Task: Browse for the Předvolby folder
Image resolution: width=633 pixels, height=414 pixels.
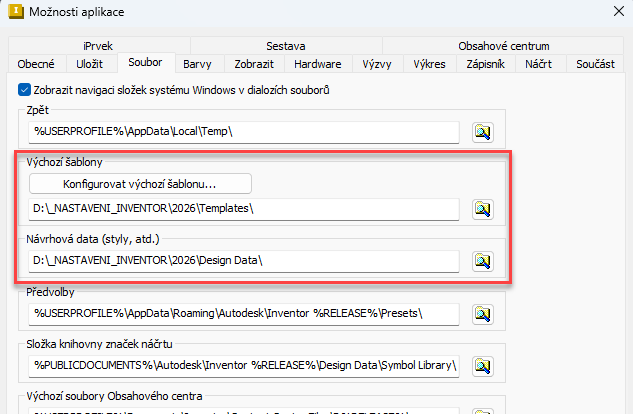Action: (x=484, y=313)
